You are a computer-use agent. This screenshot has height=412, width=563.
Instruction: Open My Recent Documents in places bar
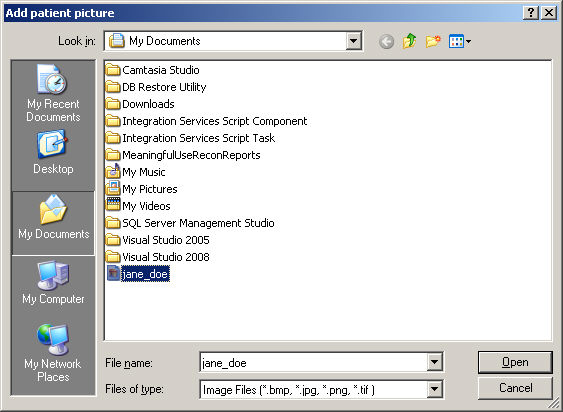pyautogui.click(x=53, y=93)
